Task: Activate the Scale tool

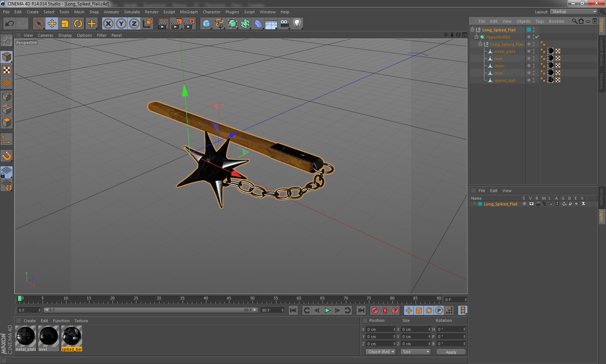Action: 65,24
